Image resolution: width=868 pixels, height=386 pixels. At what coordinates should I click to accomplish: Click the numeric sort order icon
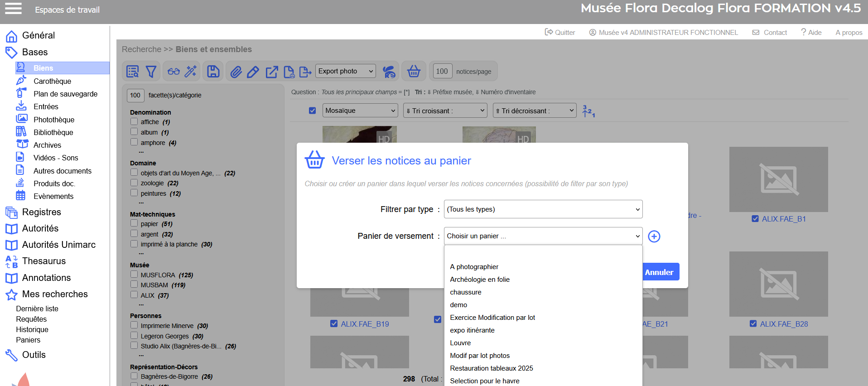588,111
